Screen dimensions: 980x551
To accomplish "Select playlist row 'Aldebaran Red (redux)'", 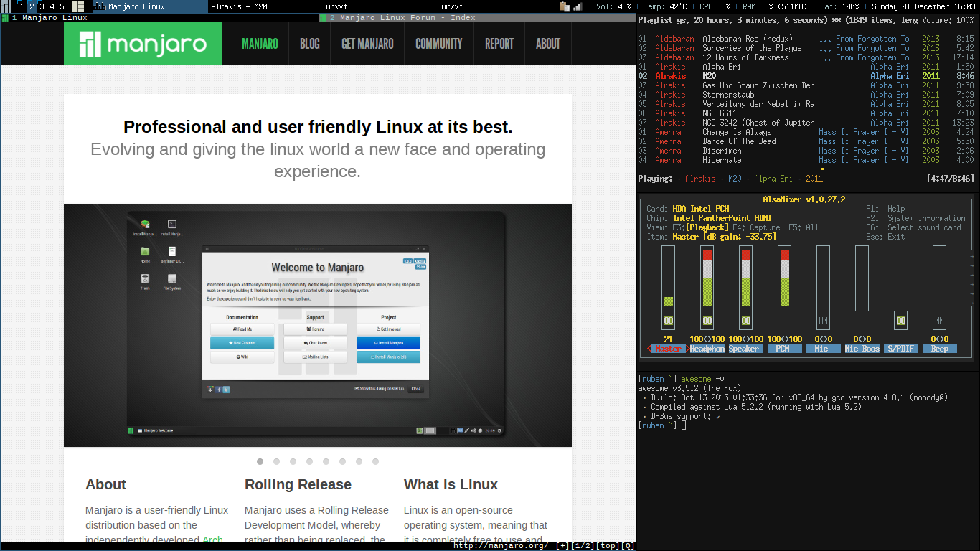I will coord(806,39).
